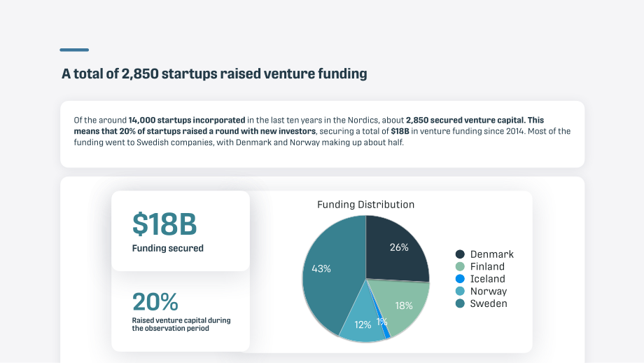644x363 pixels.
Task: Click the Sweden legend label
Action: point(489,304)
